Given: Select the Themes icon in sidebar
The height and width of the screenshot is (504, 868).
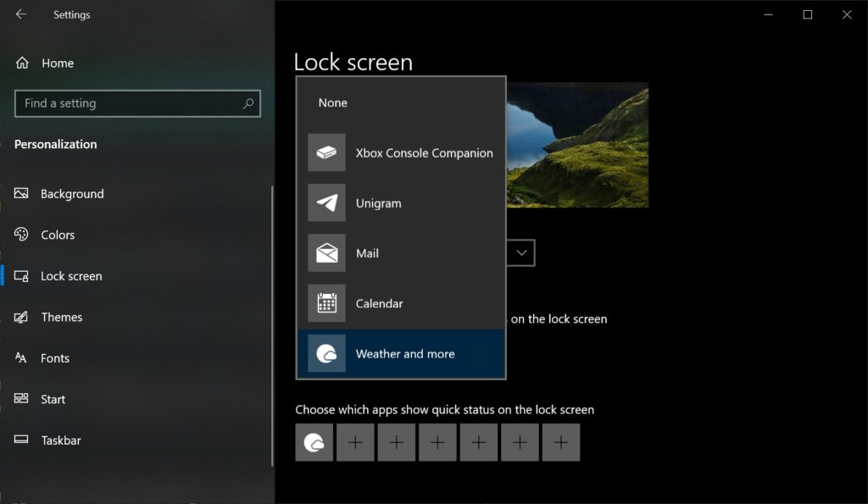Looking at the screenshot, I should coord(20,317).
